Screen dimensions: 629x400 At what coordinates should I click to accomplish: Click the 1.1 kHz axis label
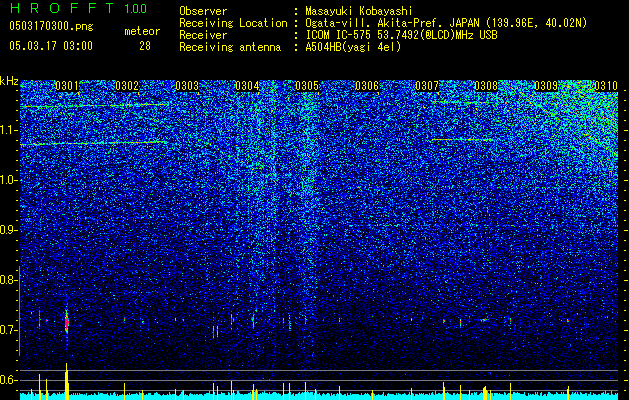pos(9,130)
